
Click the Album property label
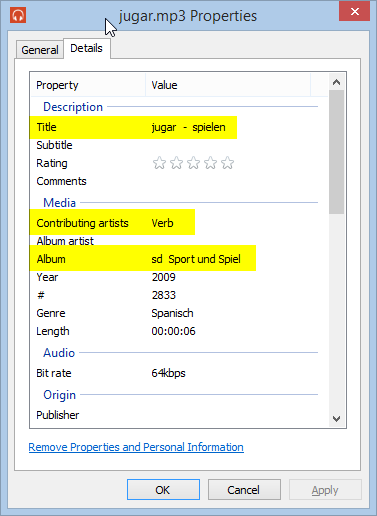click(x=51, y=259)
